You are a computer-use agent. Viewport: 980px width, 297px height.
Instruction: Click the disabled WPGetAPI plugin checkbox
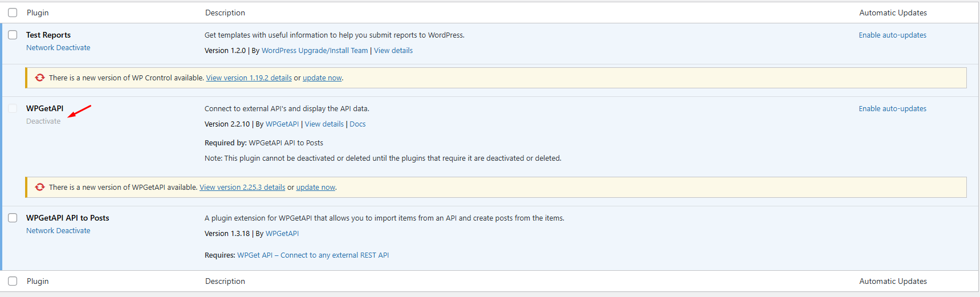coord(13,108)
